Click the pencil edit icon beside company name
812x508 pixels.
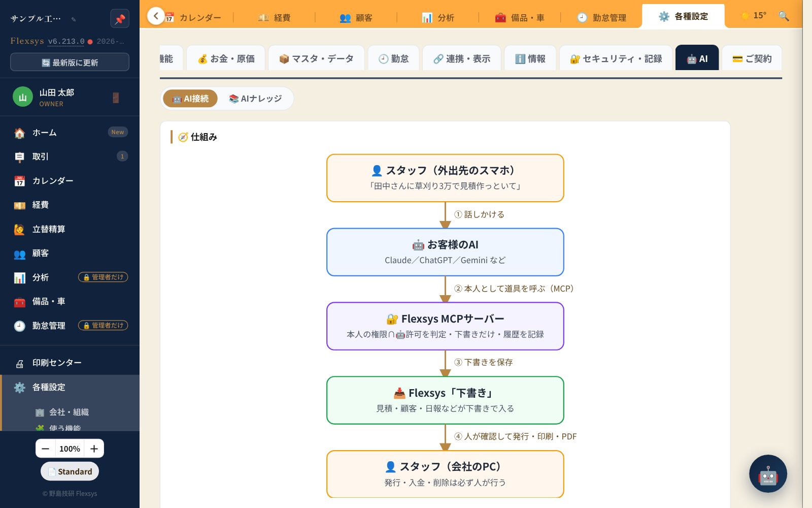point(74,19)
